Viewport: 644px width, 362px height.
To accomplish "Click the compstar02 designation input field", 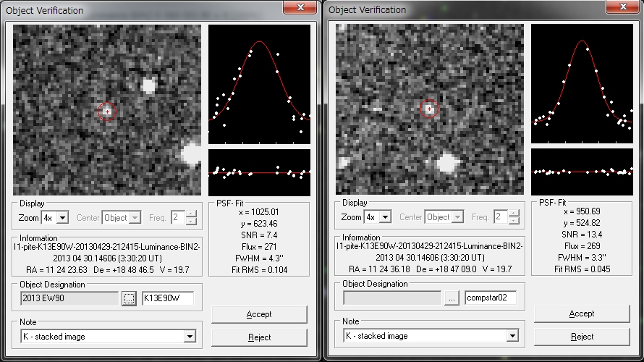I will click(490, 298).
